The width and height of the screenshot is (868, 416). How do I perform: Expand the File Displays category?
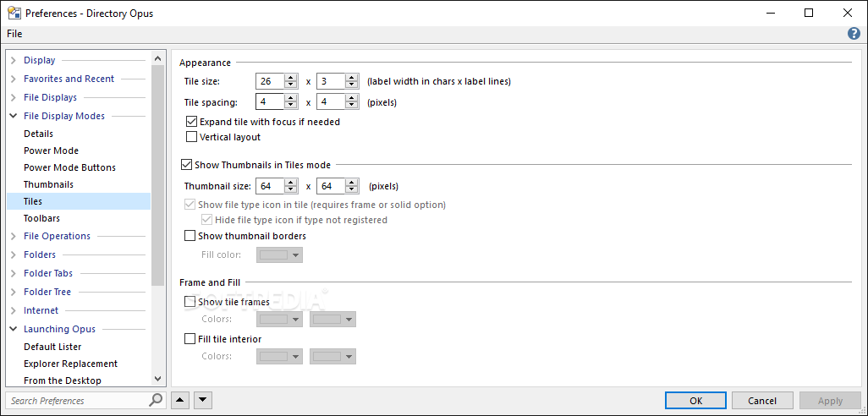[14, 97]
